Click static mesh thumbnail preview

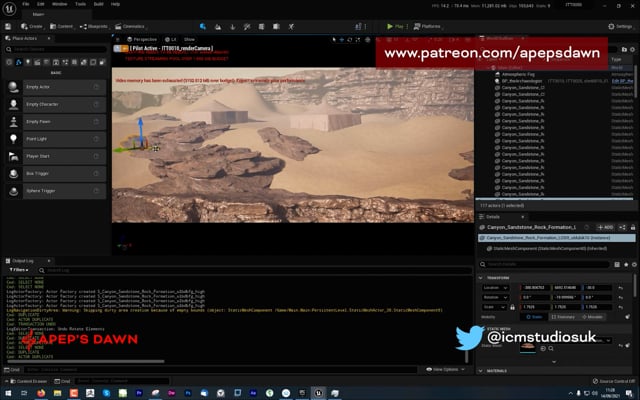(x=527, y=347)
